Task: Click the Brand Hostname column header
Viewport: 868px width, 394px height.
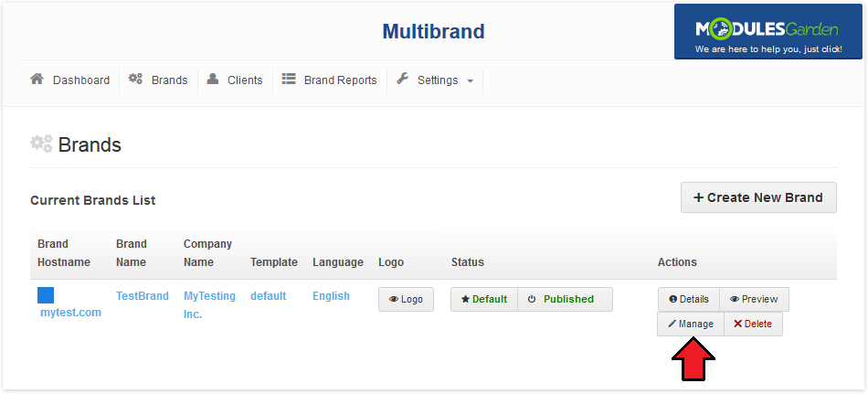Action: [64, 253]
